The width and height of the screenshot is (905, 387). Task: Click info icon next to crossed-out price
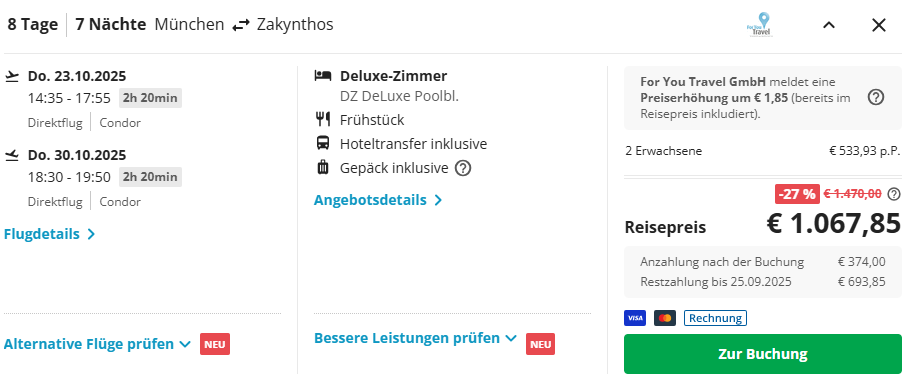[894, 194]
